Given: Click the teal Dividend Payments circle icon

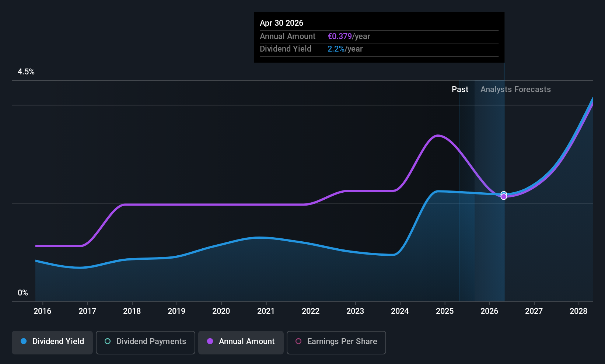Looking at the screenshot, I should coord(108,341).
